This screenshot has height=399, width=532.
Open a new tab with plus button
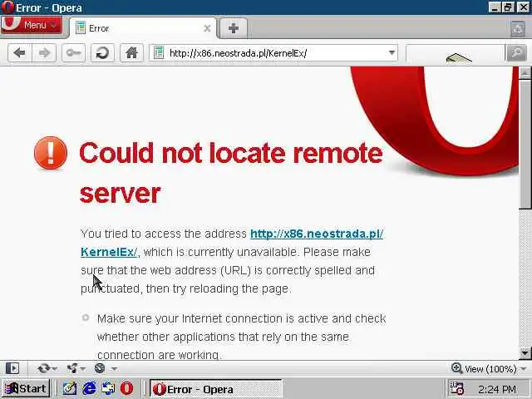pyautogui.click(x=234, y=28)
